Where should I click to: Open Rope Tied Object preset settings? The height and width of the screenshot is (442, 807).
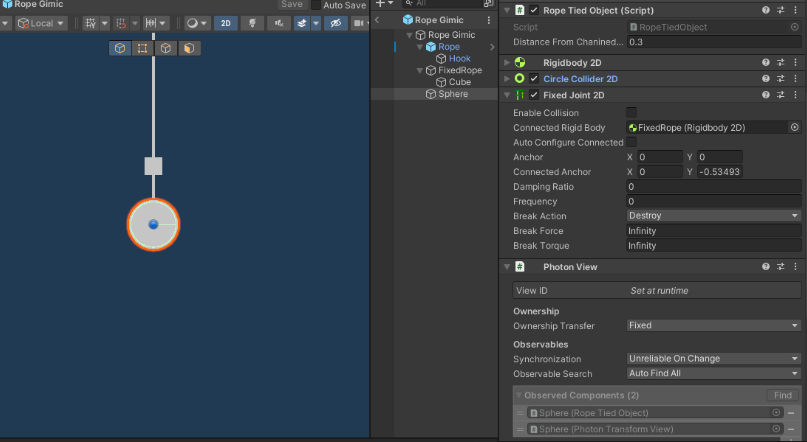pyautogui.click(x=781, y=10)
